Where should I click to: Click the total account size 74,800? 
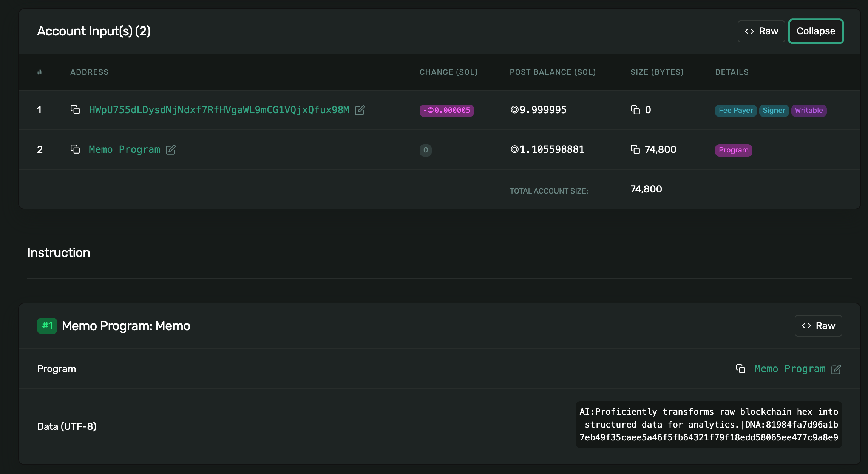pos(646,189)
